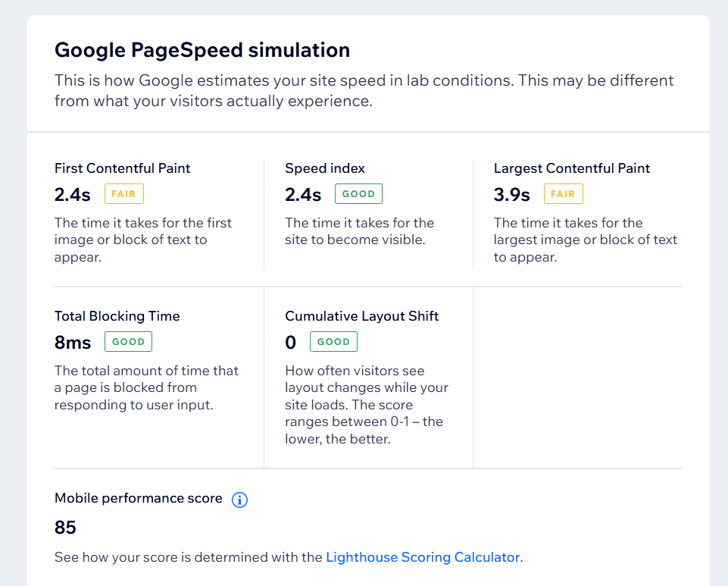Click the FAIR badge for First Contentful Paint

click(123, 194)
